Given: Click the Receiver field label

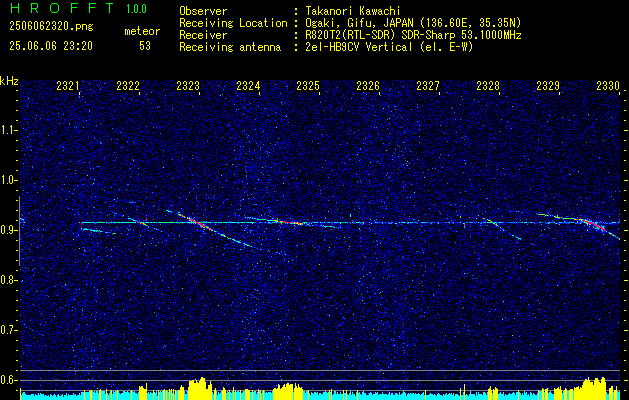Looking at the screenshot, I should click(203, 35).
